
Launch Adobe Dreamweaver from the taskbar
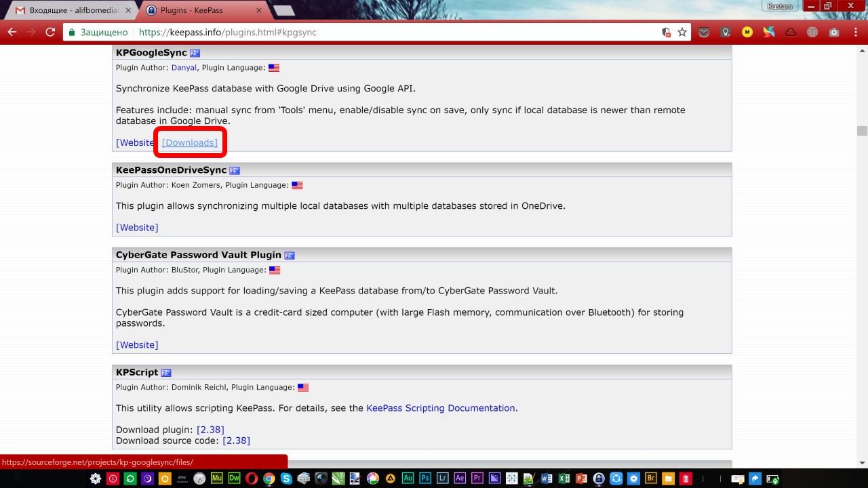click(x=235, y=479)
